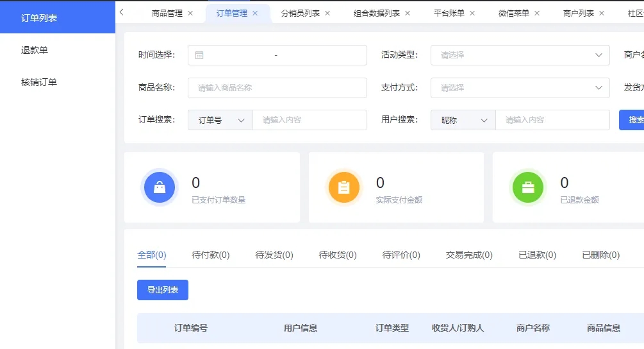Click the 导出列表 button

163,290
